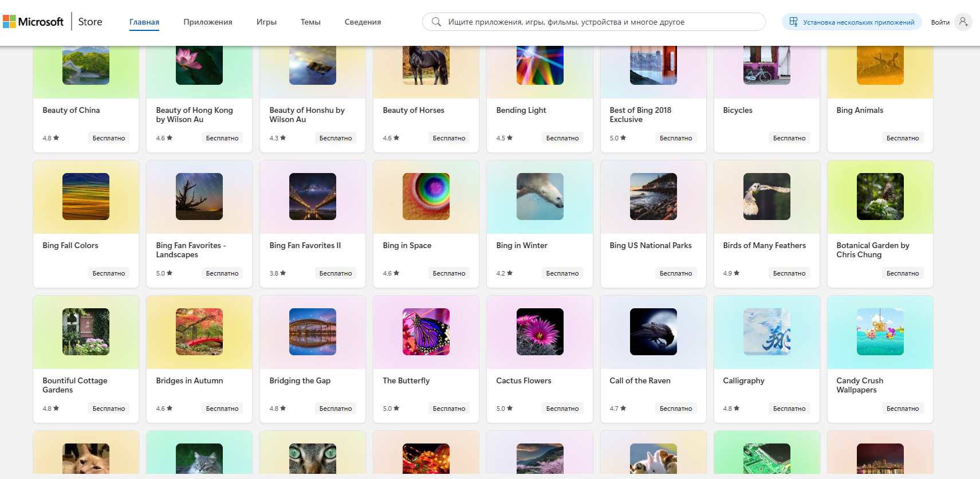Click the Microsoft logo in the header
Screen dimensions: 980x479
(x=33, y=22)
